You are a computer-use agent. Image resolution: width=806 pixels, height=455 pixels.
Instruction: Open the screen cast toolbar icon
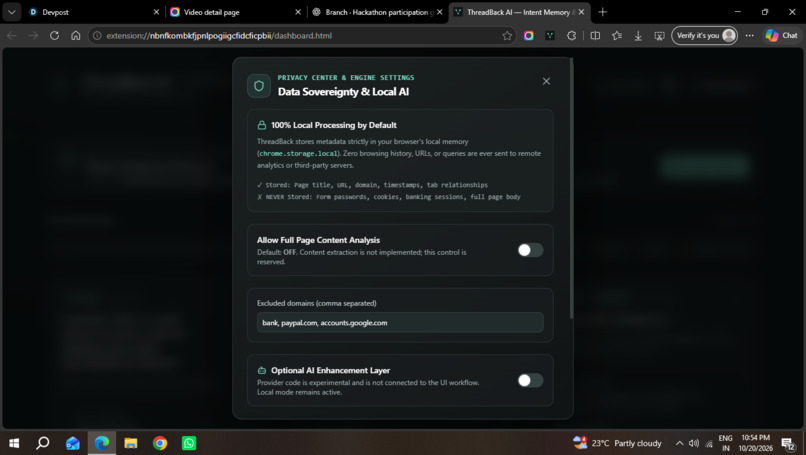point(660,35)
